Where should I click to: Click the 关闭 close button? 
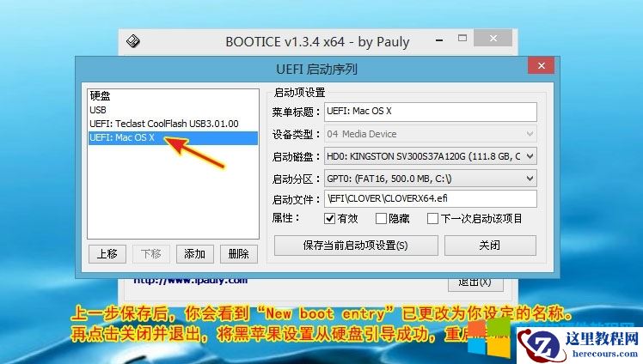(x=490, y=246)
